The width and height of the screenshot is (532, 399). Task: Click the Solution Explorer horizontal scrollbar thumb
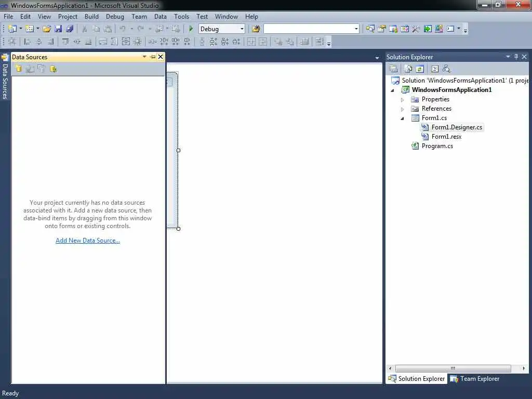pyautogui.click(x=453, y=368)
